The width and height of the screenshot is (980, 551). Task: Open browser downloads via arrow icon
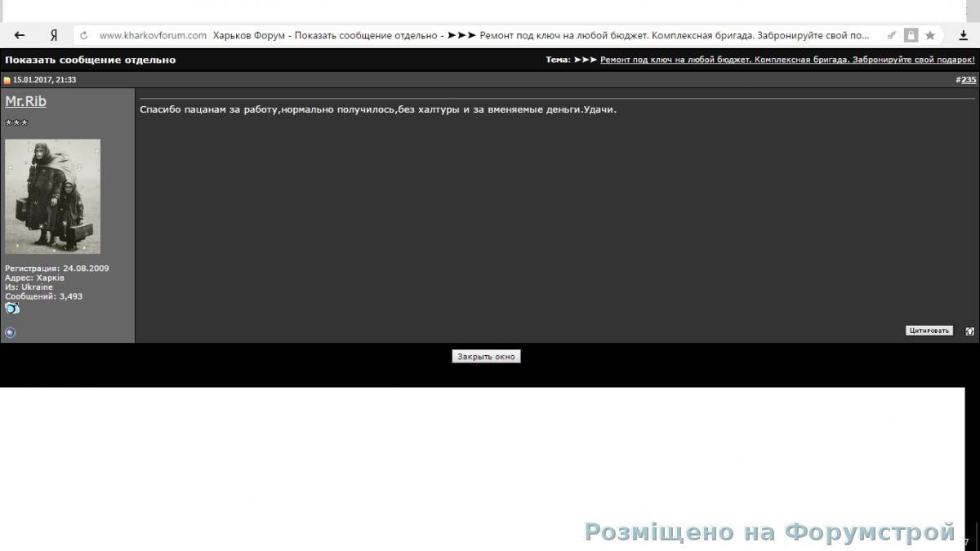(964, 35)
